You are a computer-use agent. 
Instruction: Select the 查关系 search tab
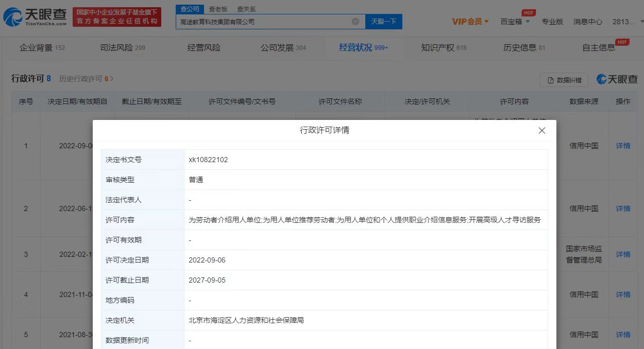coord(246,9)
